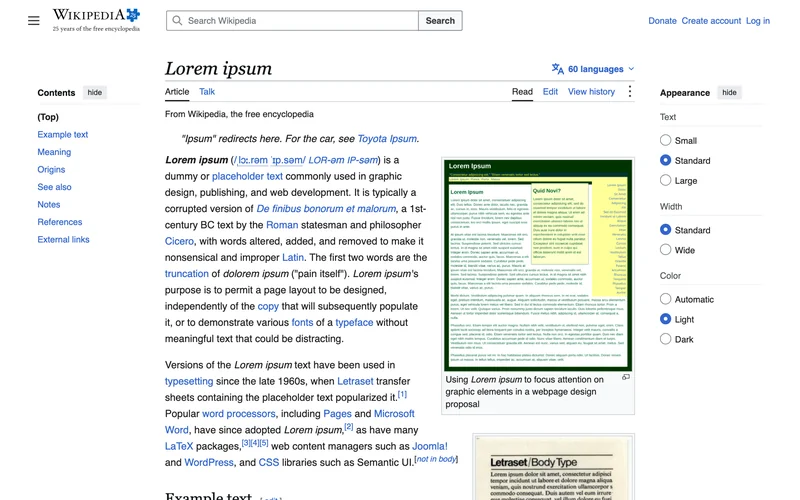The height and width of the screenshot is (500, 800).
Task: Click the Search button
Action: click(x=440, y=20)
